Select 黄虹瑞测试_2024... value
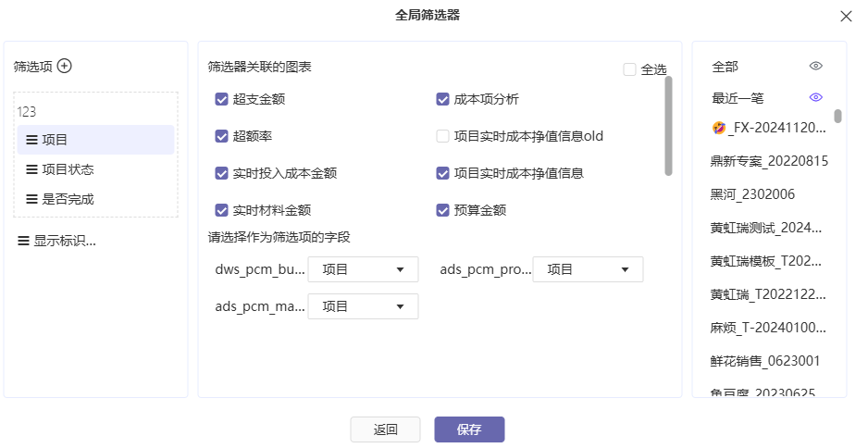 [x=765, y=228]
